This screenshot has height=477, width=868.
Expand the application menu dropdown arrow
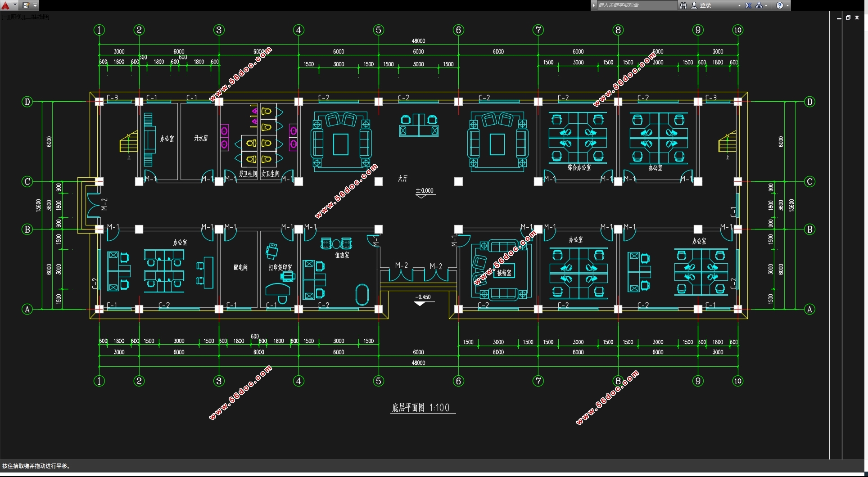[x=15, y=5]
